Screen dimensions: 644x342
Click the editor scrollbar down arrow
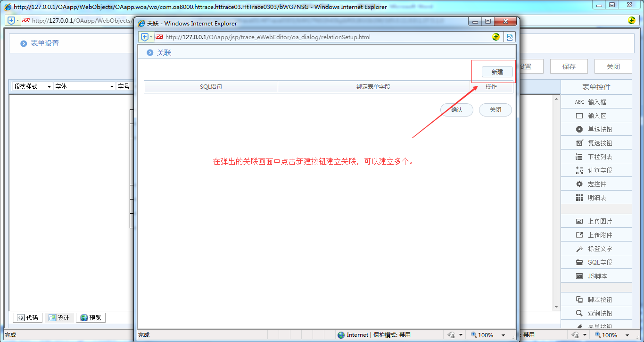[x=557, y=307]
